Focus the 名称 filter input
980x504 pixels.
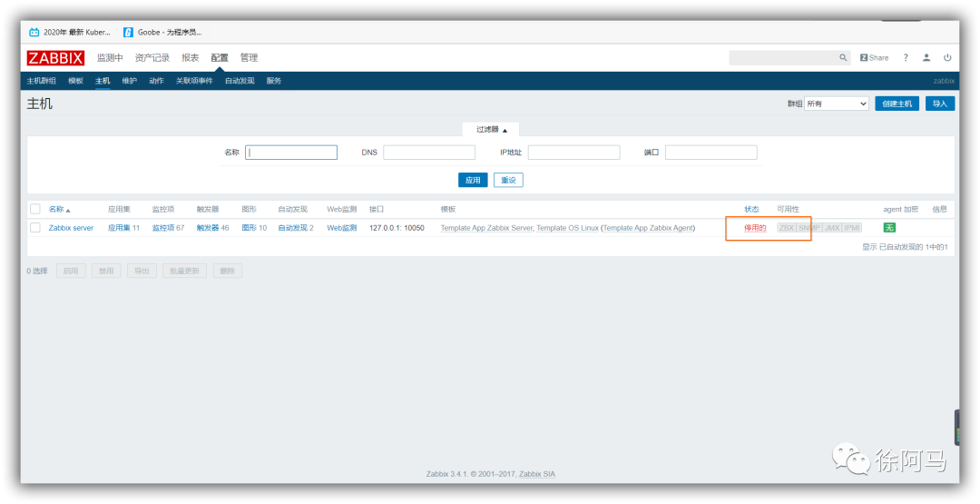pos(291,153)
